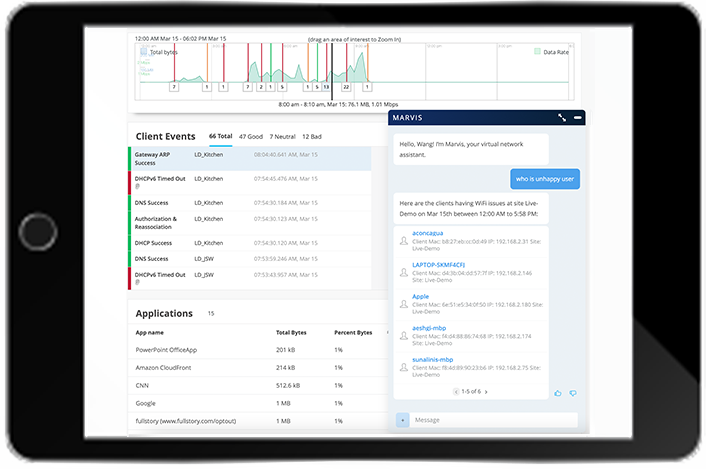Click the timeline marker labeled 22
Image resolution: width=706 pixels, height=469 pixels.
(345, 87)
